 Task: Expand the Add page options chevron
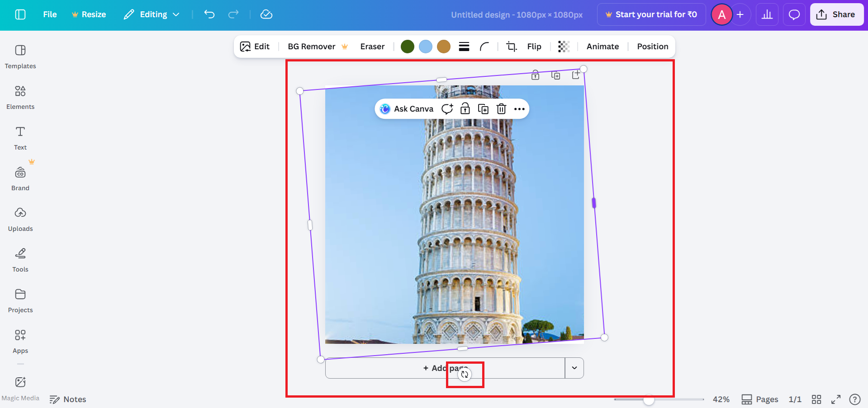pyautogui.click(x=574, y=368)
